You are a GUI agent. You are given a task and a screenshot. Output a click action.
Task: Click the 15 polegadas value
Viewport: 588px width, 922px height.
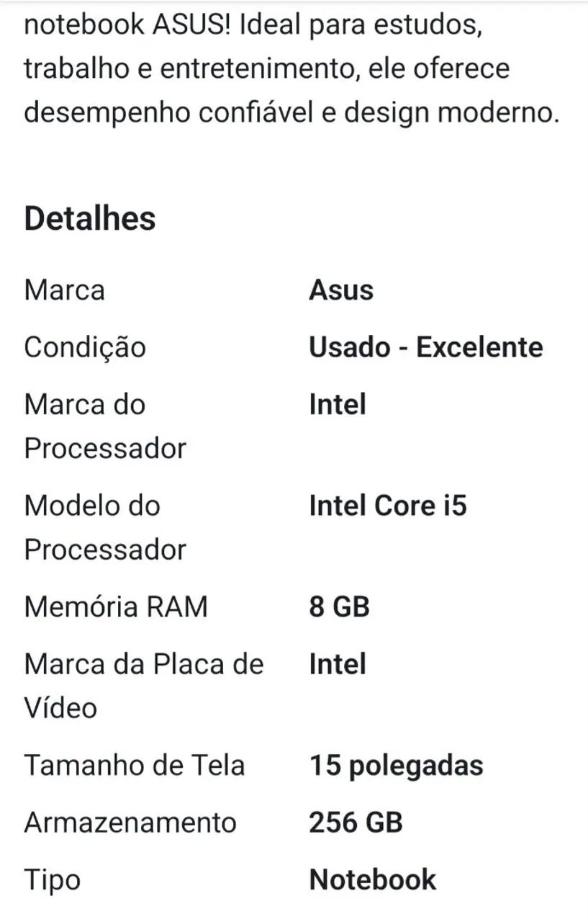coord(396,766)
